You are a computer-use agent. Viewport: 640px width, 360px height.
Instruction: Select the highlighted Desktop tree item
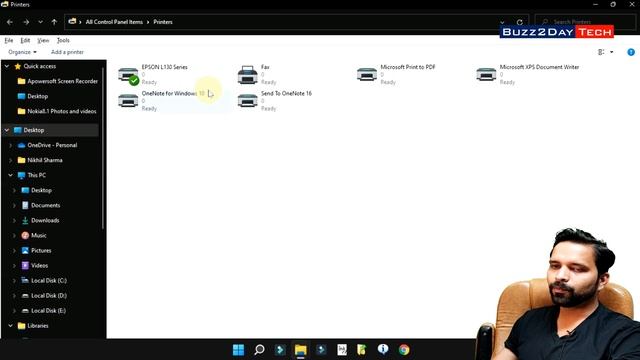point(51,130)
